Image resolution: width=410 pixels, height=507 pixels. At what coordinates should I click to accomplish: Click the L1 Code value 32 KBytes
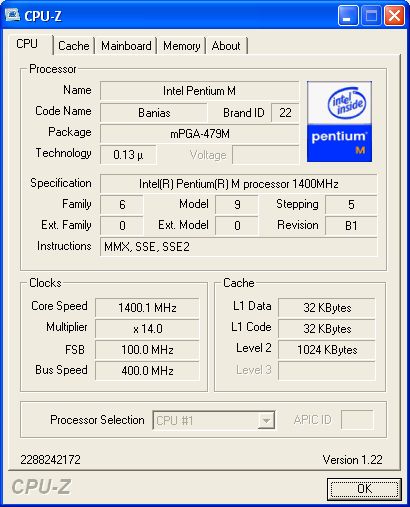(x=327, y=329)
